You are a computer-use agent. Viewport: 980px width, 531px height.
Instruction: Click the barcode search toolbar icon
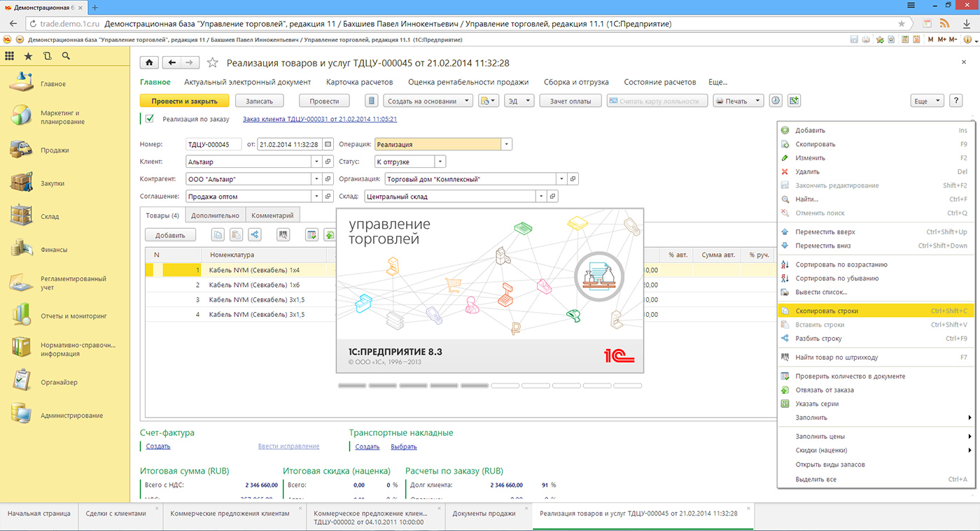[x=283, y=235]
